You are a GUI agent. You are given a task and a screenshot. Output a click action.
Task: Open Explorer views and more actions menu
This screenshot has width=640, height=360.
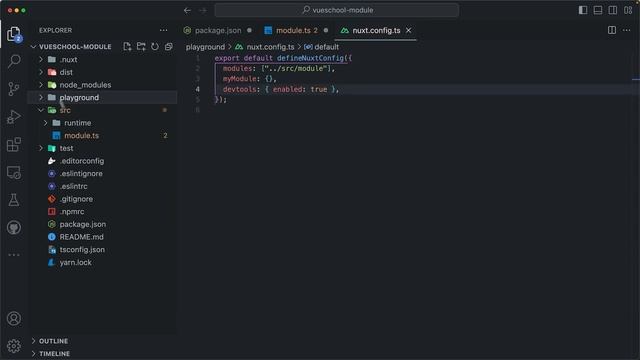pyautogui.click(x=164, y=30)
